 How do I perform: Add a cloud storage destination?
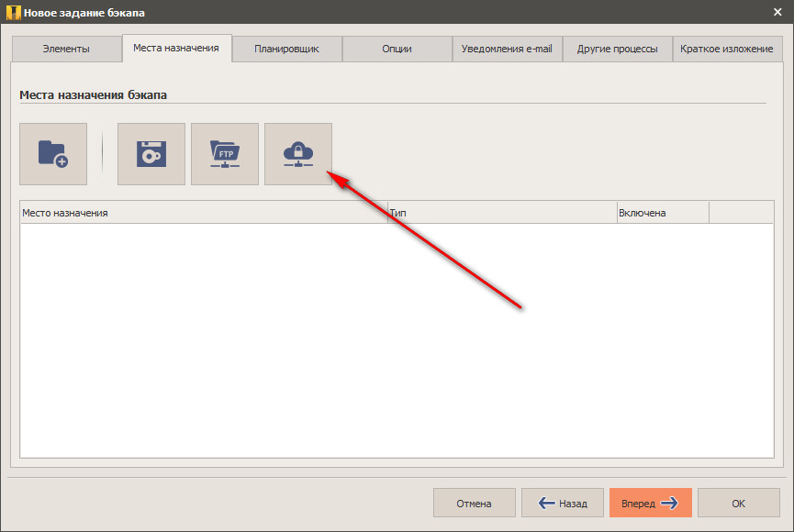point(298,154)
